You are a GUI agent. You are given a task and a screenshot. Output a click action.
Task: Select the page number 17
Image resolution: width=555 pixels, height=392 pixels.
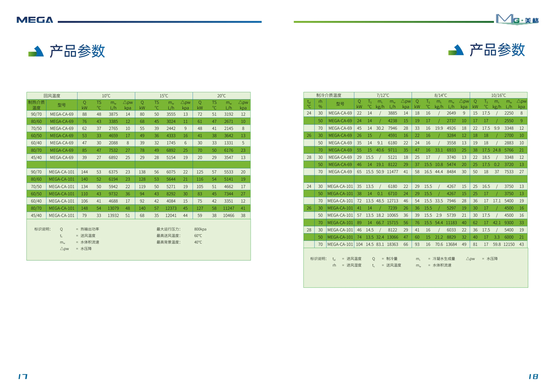click(23, 376)
